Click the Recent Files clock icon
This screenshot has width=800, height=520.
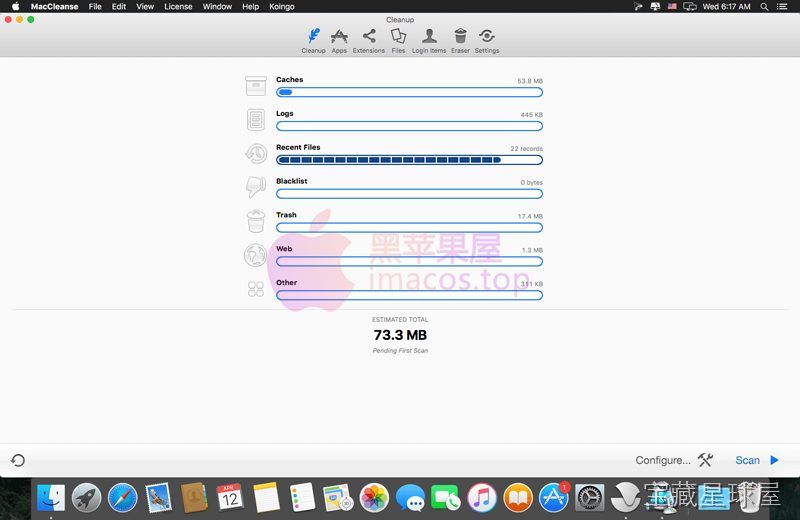(256, 153)
